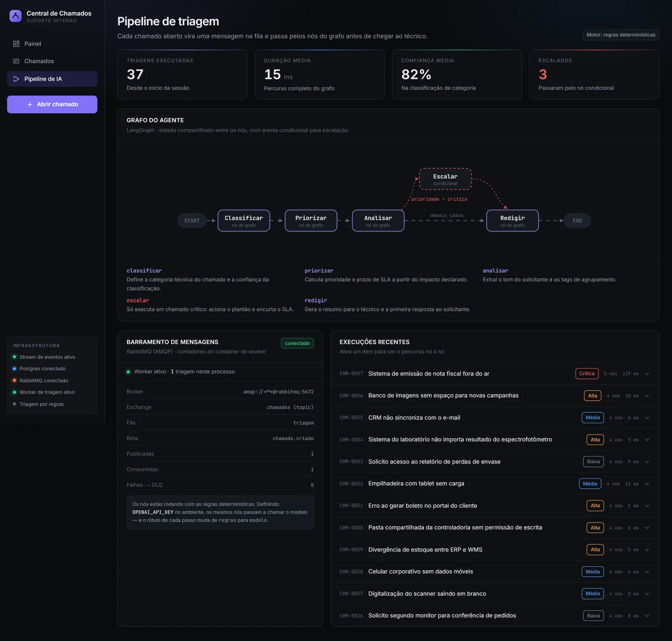Click the RabbitMQ conectado status entry

[x=41, y=381]
